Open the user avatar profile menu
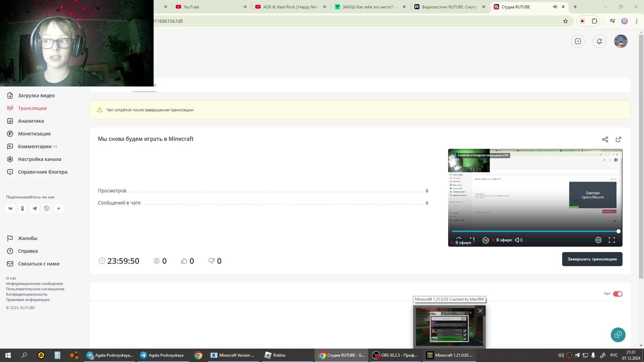Image resolution: width=644 pixels, height=362 pixels. [621, 41]
